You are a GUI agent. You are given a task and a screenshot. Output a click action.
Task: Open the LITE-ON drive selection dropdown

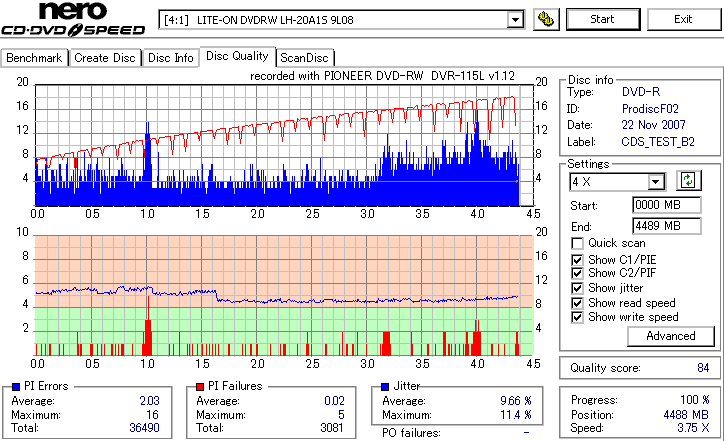515,20
